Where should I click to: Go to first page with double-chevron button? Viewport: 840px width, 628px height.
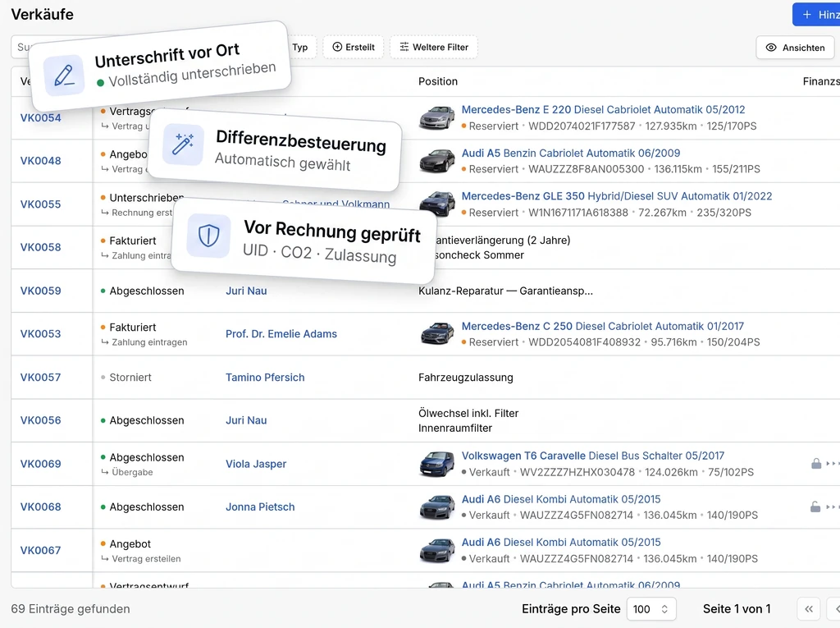808,609
